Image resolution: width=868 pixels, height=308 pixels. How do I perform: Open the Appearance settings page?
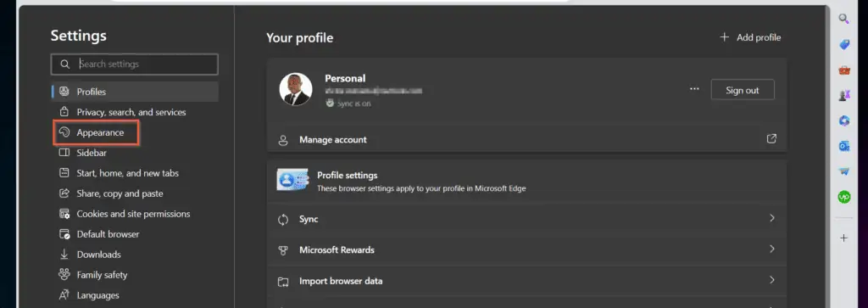(x=96, y=132)
